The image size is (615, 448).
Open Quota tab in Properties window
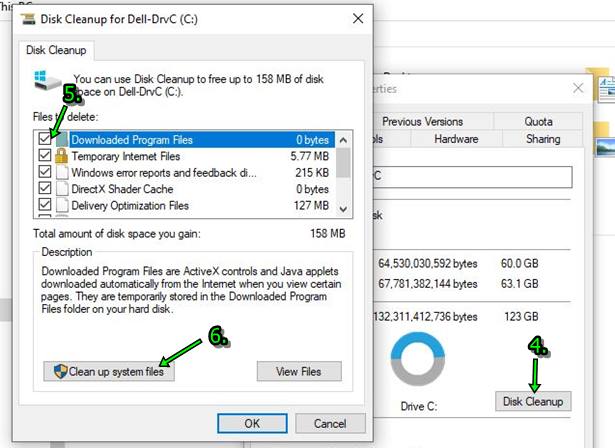pyautogui.click(x=539, y=122)
